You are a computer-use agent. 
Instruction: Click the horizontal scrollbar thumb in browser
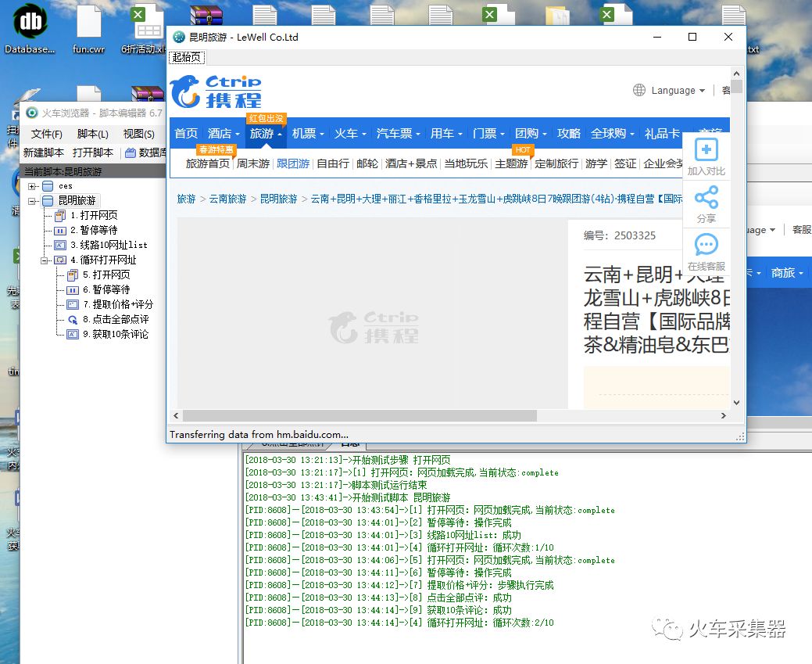click(x=360, y=416)
